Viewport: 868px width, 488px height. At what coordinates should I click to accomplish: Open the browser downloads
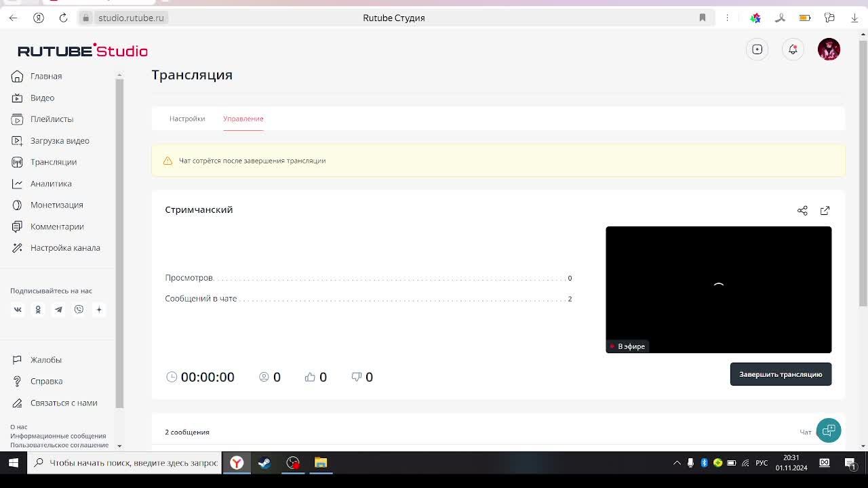click(854, 18)
